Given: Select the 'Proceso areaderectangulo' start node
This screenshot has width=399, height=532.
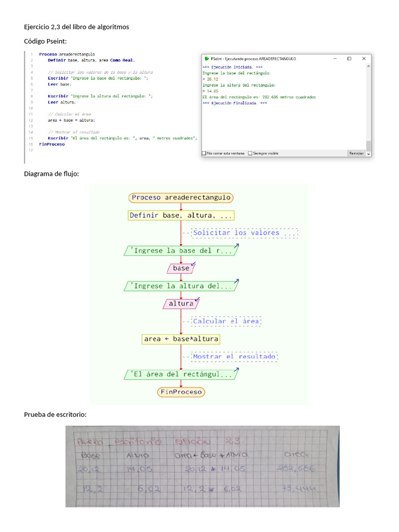Looking at the screenshot, I should coord(181,197).
